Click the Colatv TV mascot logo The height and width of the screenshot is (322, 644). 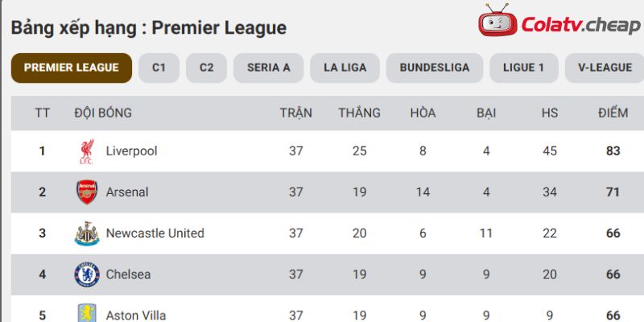pyautogui.click(x=497, y=20)
